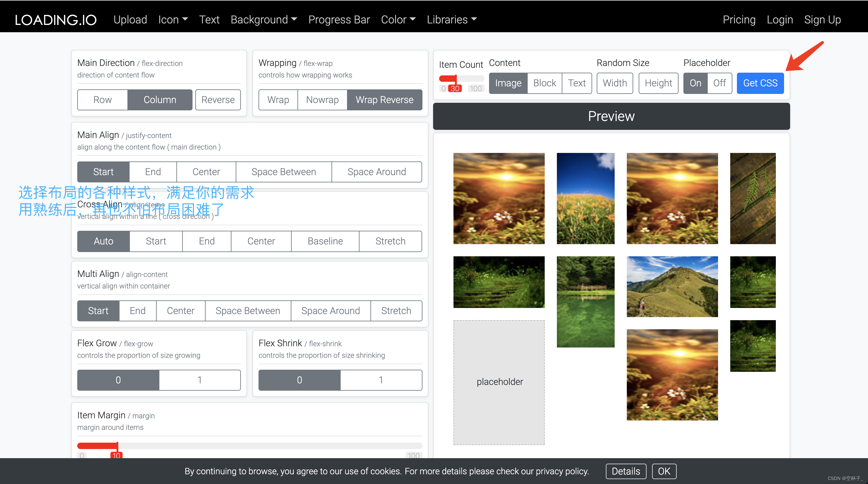Go to Progress Bar page
The height and width of the screenshot is (484, 868).
click(339, 19)
